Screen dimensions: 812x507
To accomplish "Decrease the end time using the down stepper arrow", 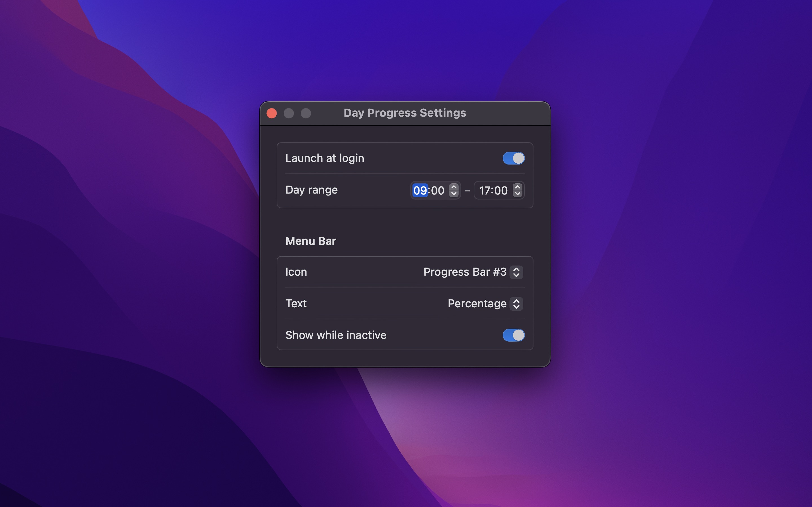I will 517,194.
